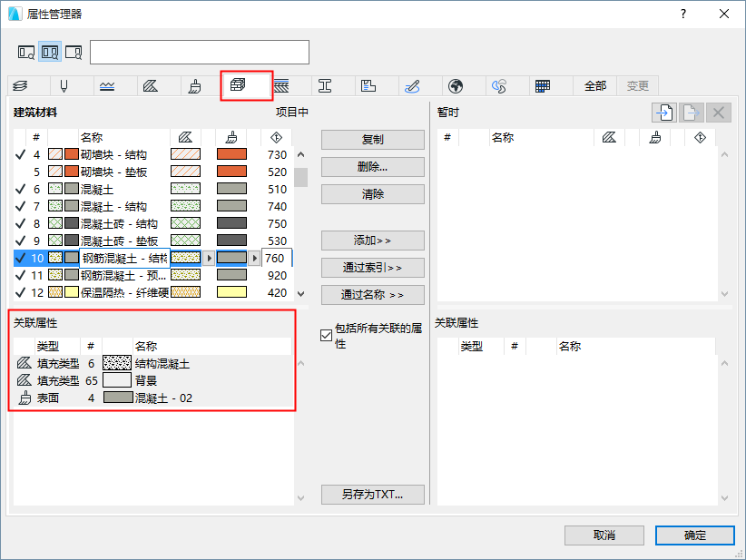Uncheck row 10 钢筋混凝土 - 结构 checkmark

[x=20, y=258]
